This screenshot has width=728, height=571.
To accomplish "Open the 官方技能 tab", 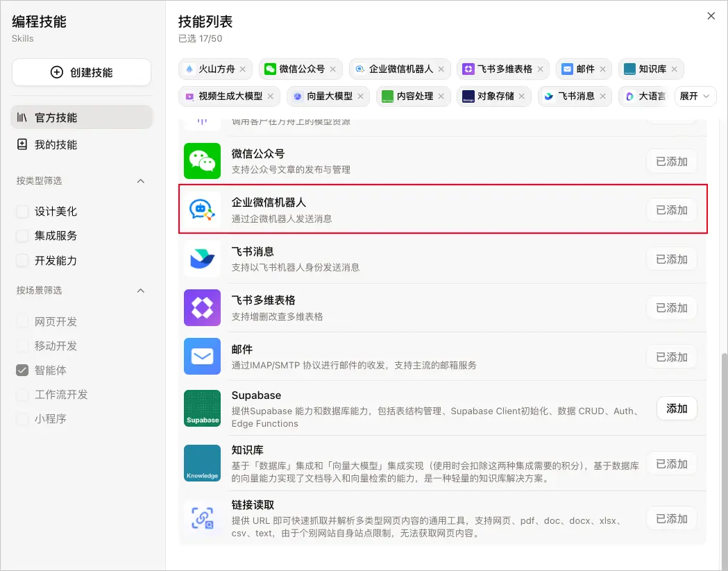I will 82,117.
